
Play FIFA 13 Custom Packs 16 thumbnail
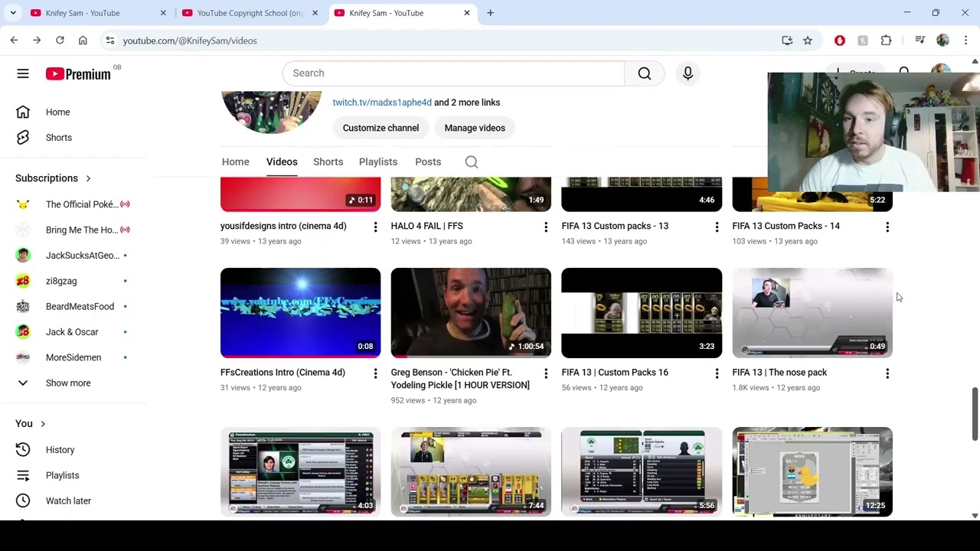coord(642,313)
